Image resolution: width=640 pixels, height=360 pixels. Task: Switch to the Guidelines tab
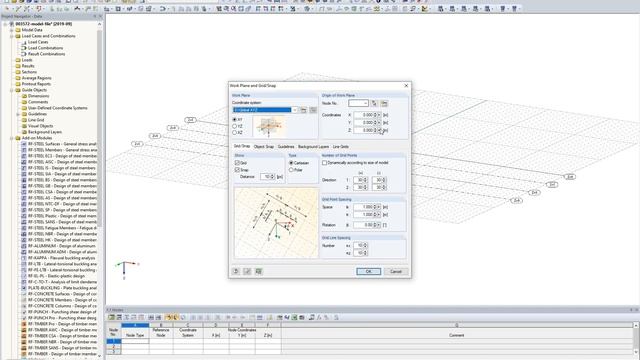point(286,147)
